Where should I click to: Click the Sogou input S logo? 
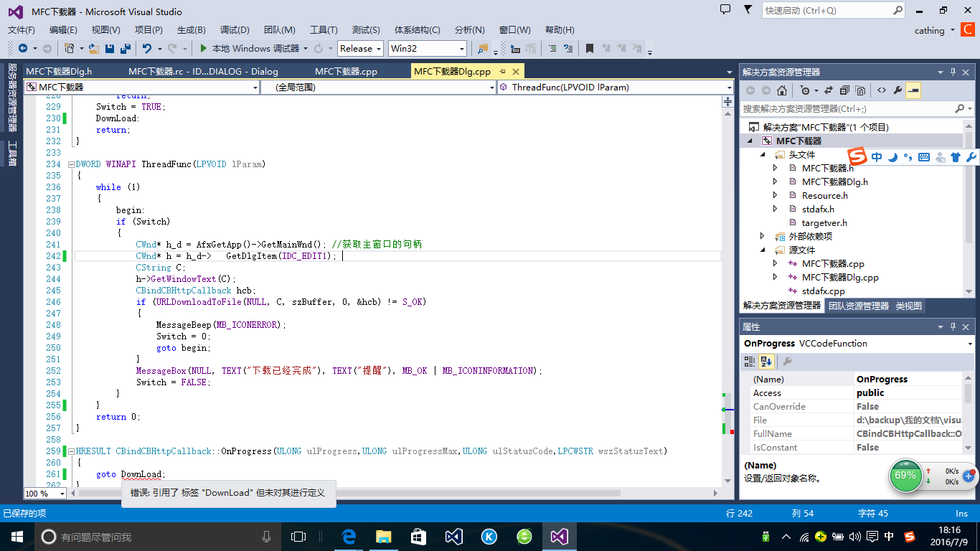pyautogui.click(x=857, y=157)
